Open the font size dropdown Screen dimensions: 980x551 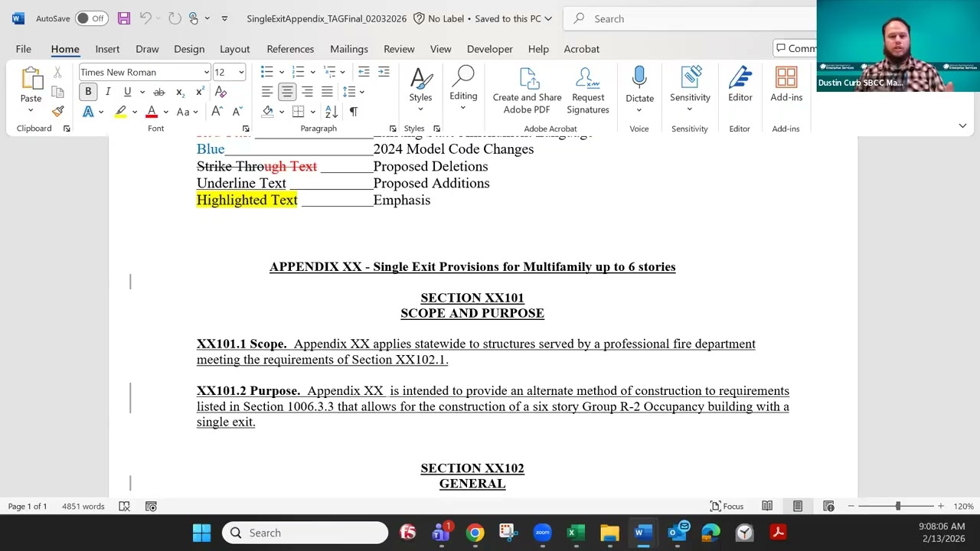point(241,72)
